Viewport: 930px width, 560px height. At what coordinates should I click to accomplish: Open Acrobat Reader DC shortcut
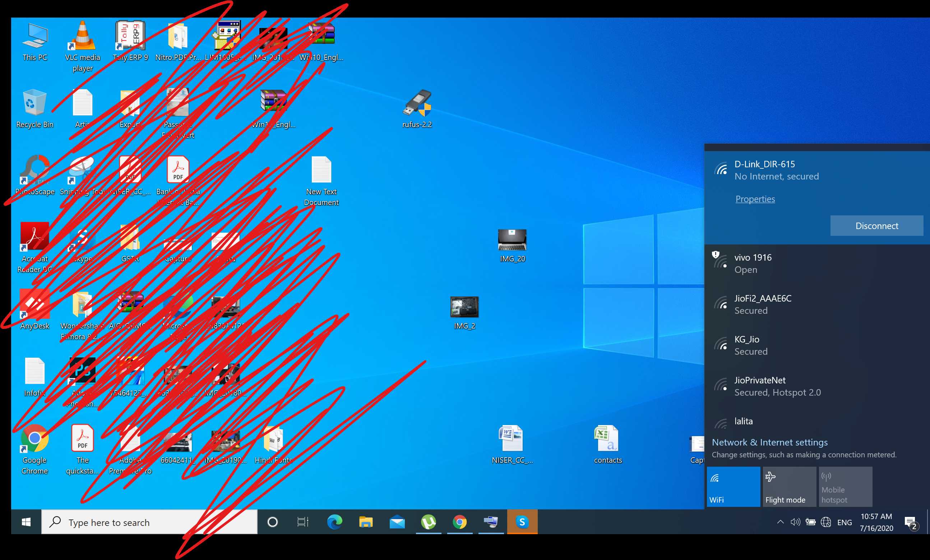[x=35, y=247]
